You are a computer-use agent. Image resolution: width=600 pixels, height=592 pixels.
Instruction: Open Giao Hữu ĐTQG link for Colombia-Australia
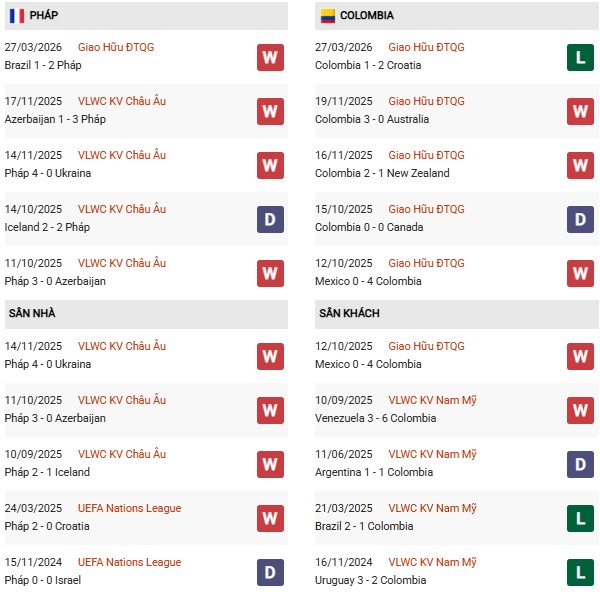click(x=426, y=101)
